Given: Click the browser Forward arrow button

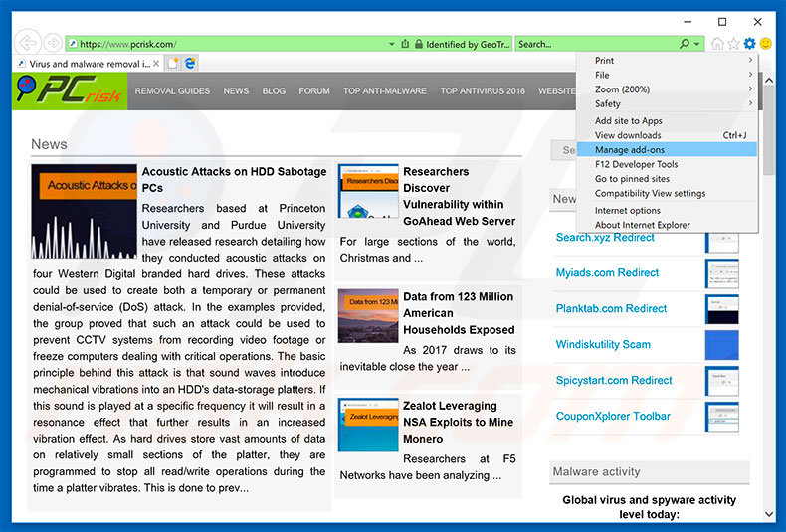Looking at the screenshot, I should click(53, 43).
